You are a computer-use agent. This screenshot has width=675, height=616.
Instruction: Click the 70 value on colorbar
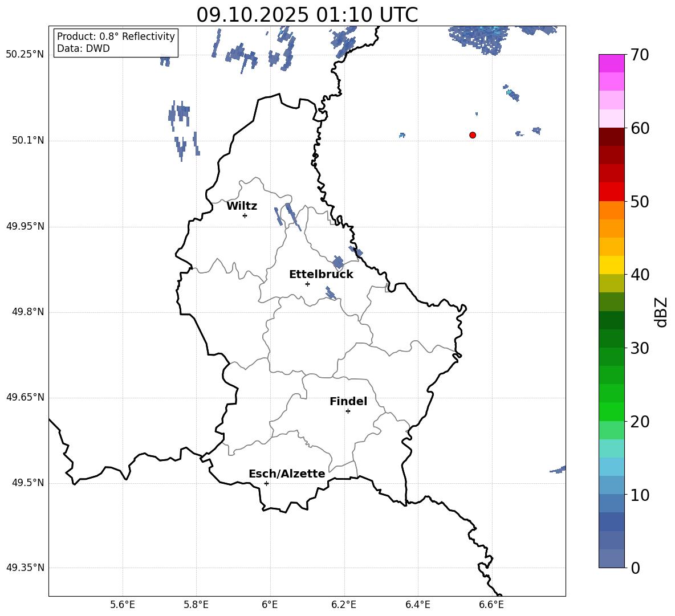point(640,55)
